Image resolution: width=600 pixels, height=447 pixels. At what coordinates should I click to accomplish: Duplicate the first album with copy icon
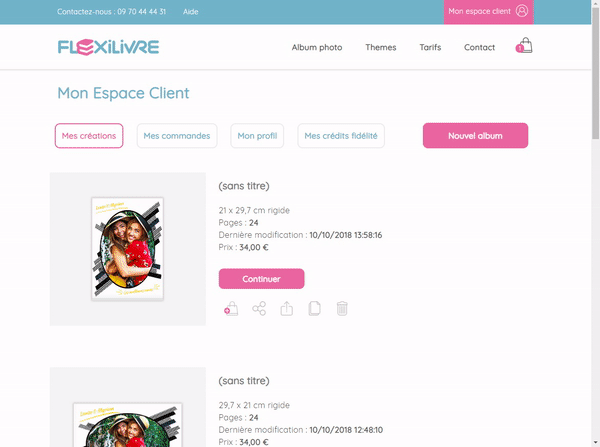point(315,308)
